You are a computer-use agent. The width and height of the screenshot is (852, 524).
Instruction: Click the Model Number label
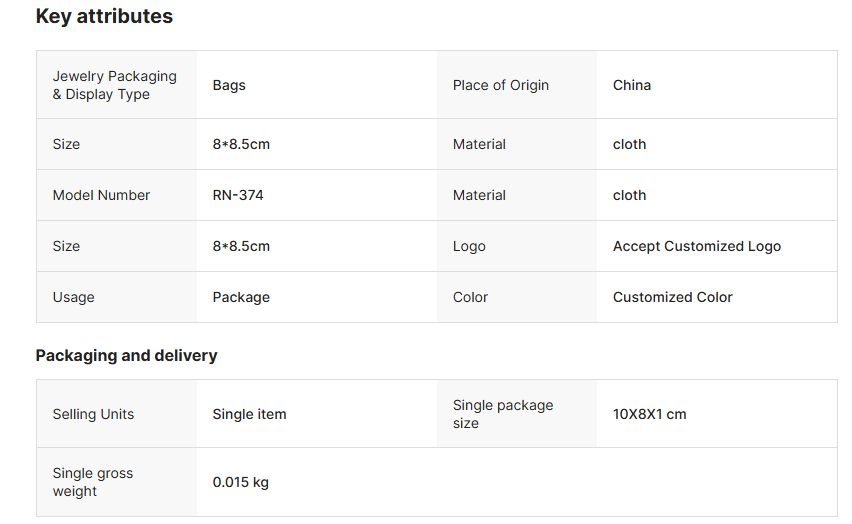point(101,196)
